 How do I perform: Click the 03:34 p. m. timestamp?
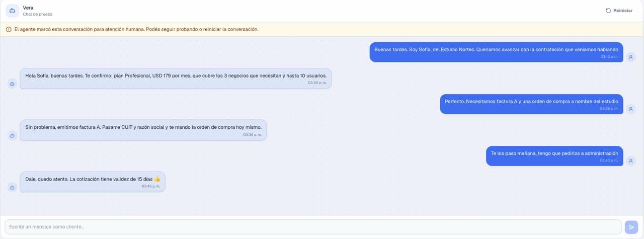click(253, 134)
